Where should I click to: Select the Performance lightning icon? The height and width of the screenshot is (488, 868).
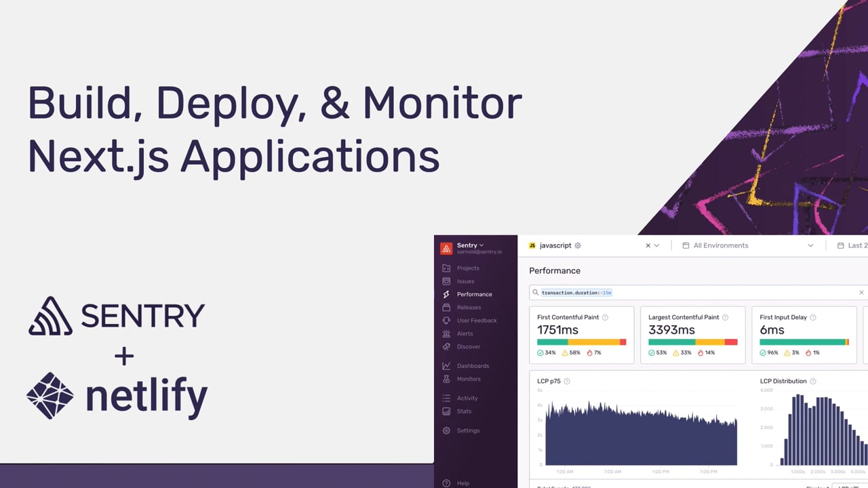(x=446, y=294)
